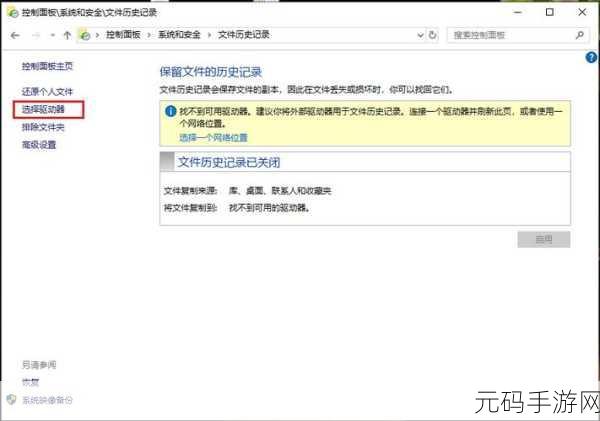The height and width of the screenshot is (421, 600).
Task: Click the 库、桌面、联系人和收藏夹 text
Action: point(280,191)
